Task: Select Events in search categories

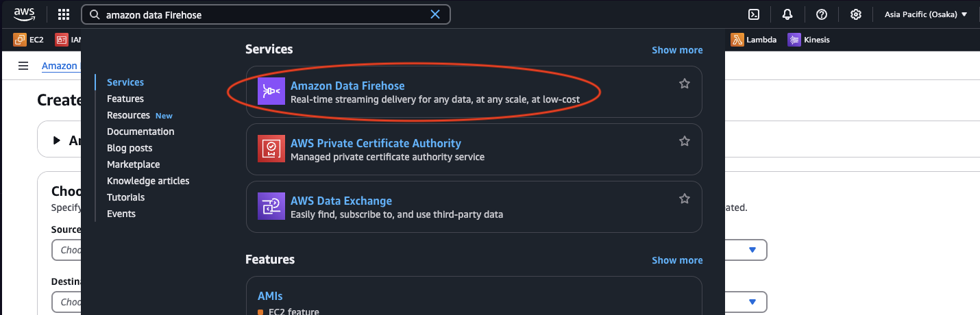Action: click(x=121, y=214)
